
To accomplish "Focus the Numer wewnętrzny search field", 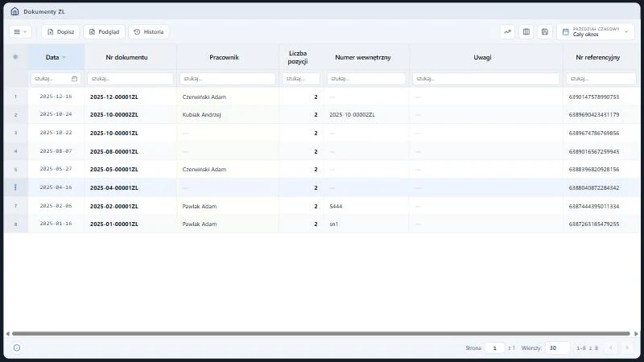I will (x=366, y=78).
